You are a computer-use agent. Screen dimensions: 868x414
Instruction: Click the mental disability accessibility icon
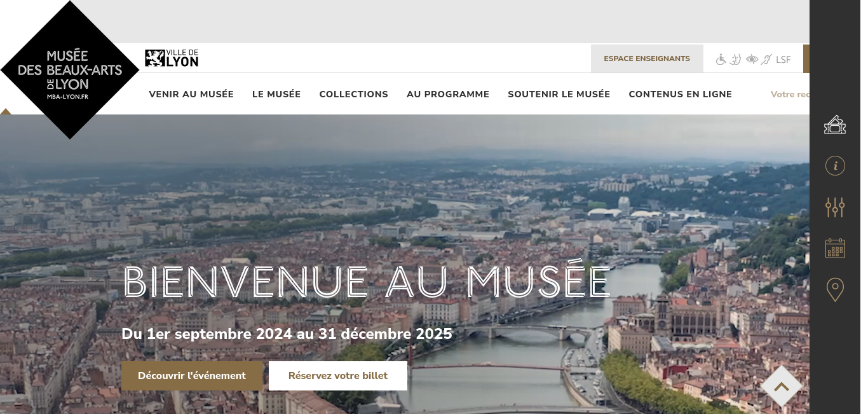click(736, 59)
